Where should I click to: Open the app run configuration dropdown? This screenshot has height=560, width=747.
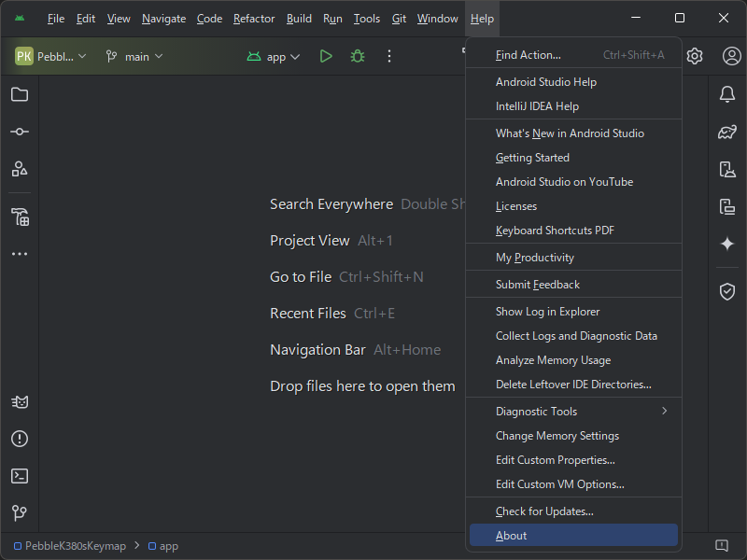pyautogui.click(x=274, y=56)
